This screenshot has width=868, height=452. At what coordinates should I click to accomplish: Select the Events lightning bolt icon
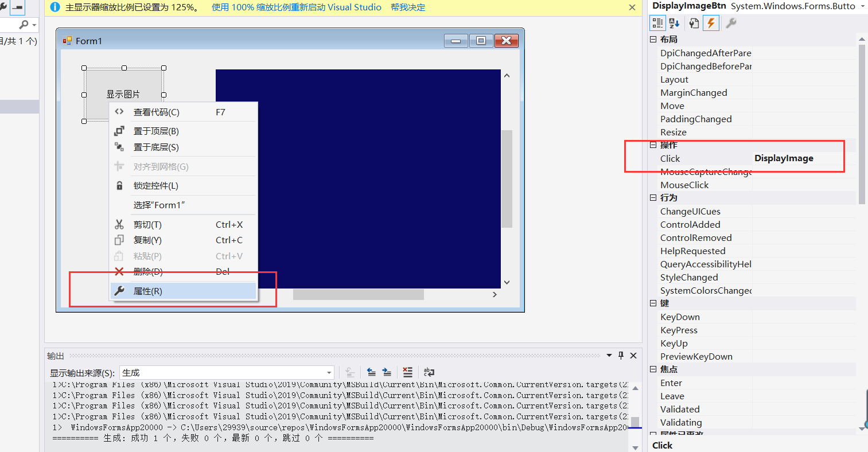[711, 23]
